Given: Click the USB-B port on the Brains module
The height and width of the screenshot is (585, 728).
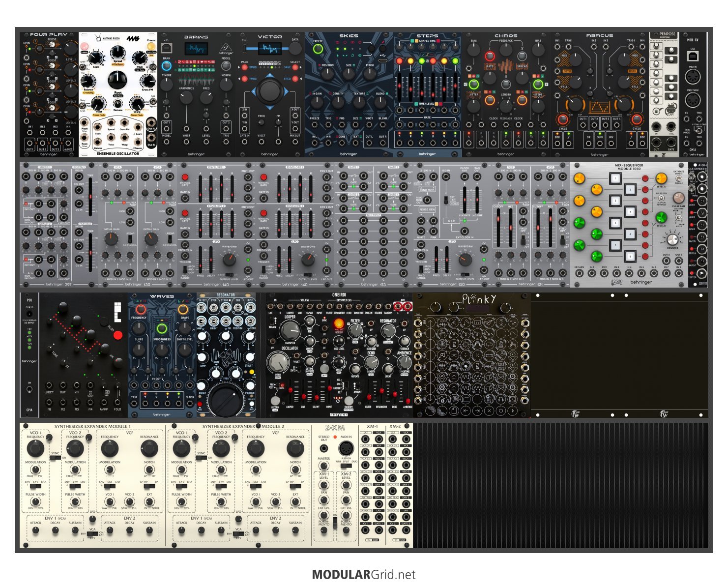Looking at the screenshot, I should pos(167,48).
